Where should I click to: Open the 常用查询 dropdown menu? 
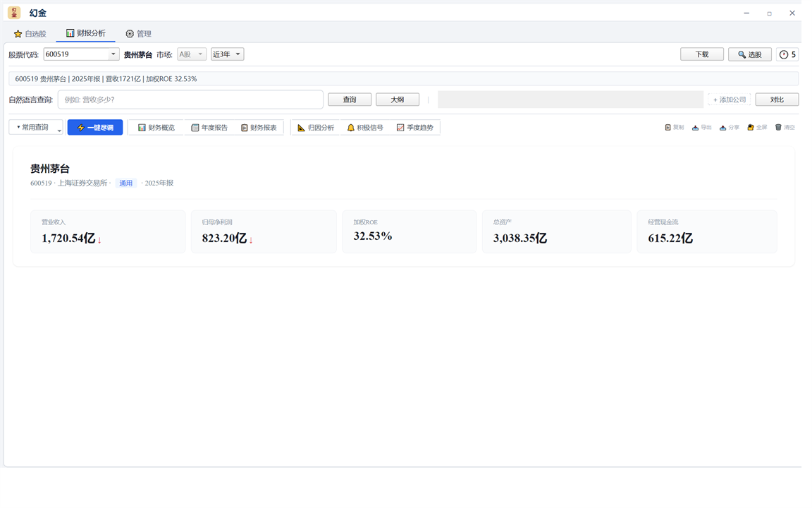click(x=36, y=128)
